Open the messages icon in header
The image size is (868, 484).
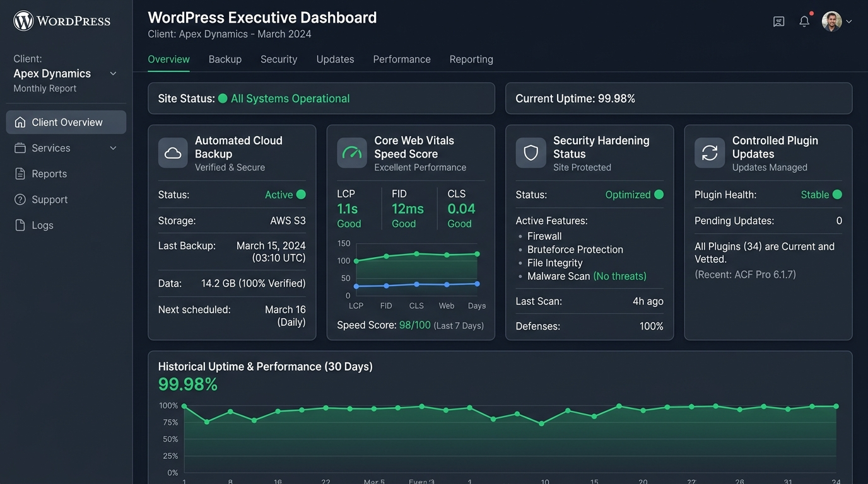[x=779, y=21]
